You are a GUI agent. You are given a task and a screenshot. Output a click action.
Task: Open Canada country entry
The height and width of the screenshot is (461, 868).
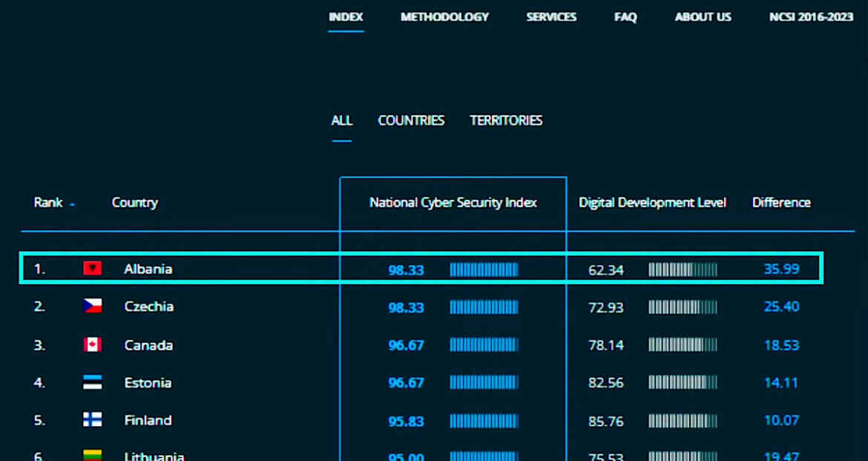point(148,345)
